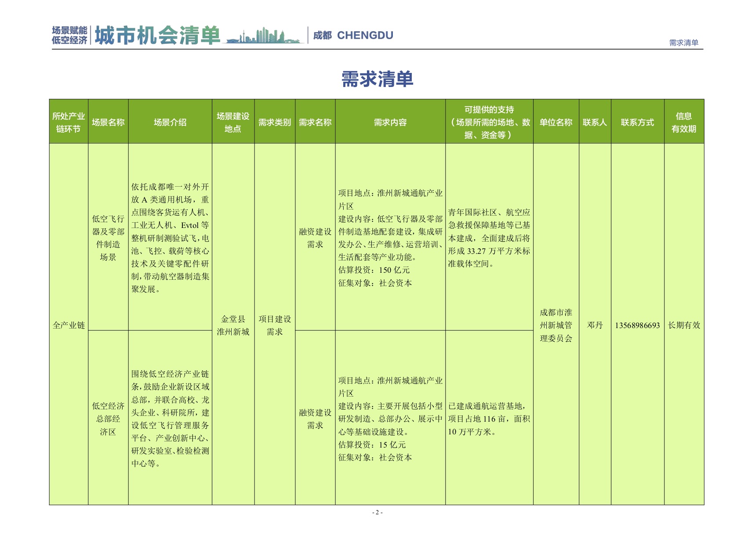Image resolution: width=755 pixels, height=560 pixels.
Task: Click the contact name 邓丹
Action: click(x=595, y=325)
